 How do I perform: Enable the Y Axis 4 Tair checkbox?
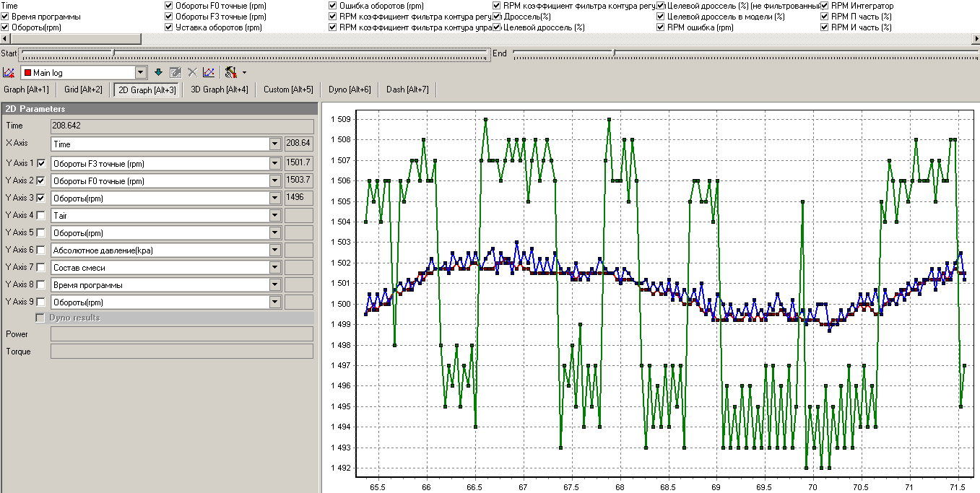tap(41, 215)
